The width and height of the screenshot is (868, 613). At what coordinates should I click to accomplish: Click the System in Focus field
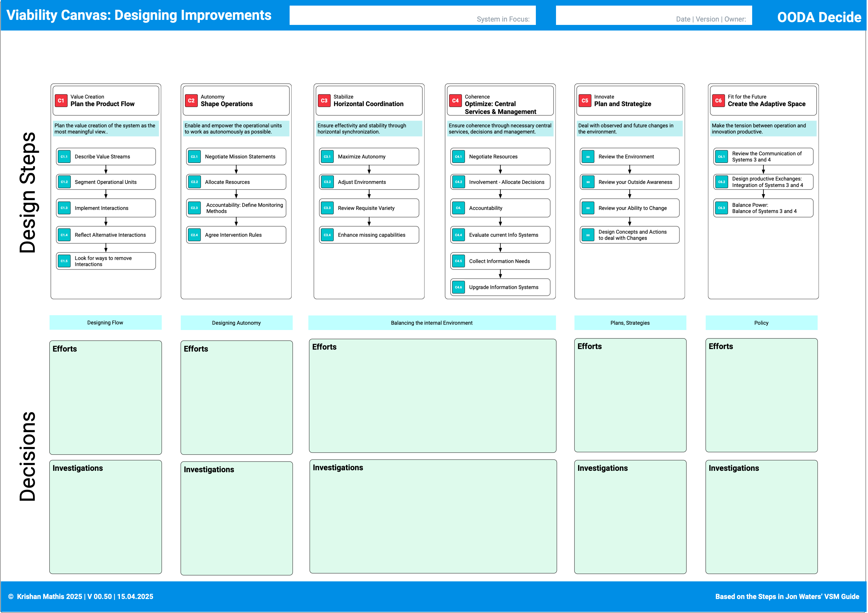tap(412, 15)
